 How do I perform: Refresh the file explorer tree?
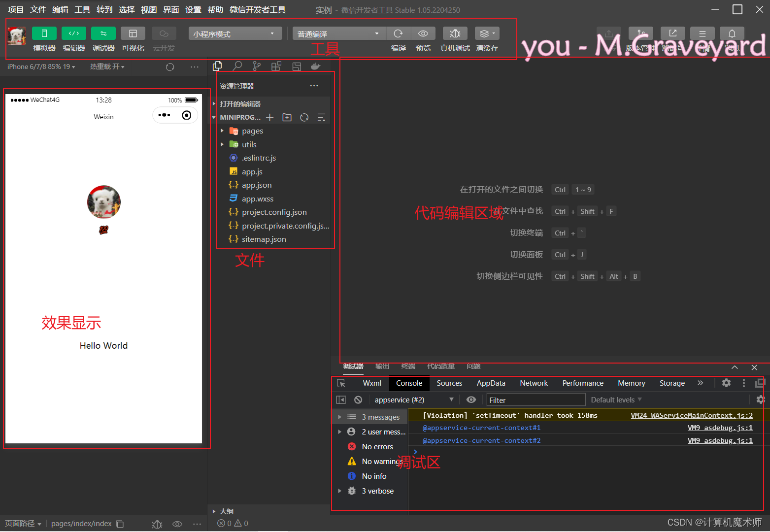tap(304, 117)
